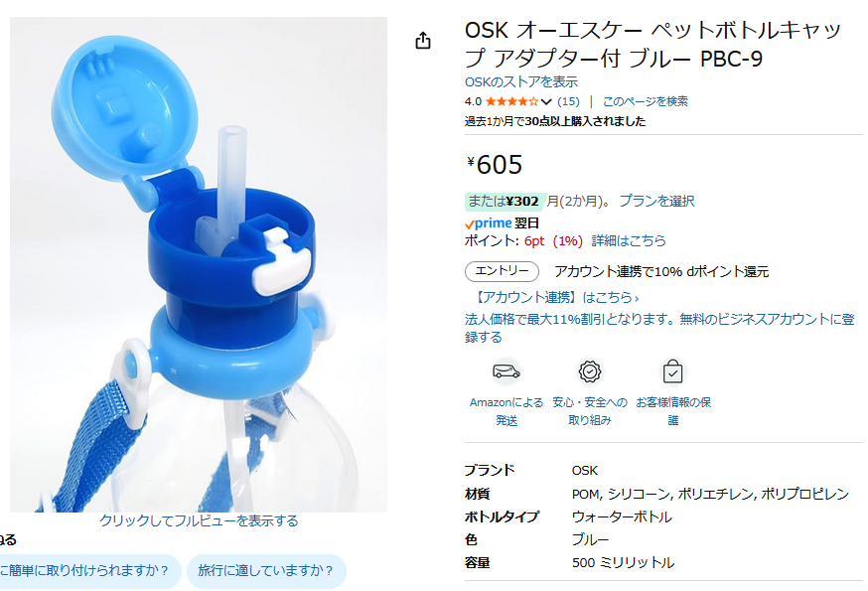Click the エントリー button

click(x=502, y=271)
